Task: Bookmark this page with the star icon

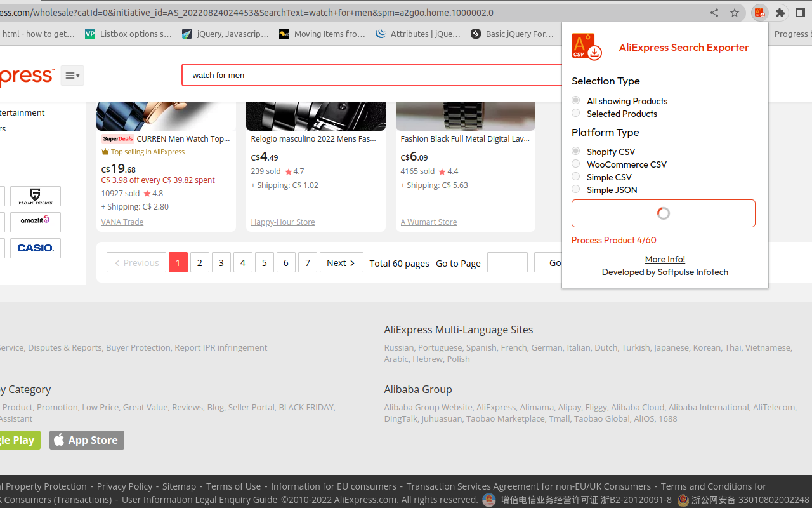Action: [x=735, y=13]
